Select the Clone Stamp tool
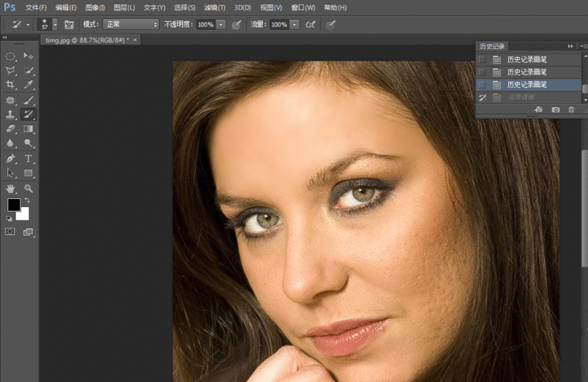This screenshot has height=382, width=588. pyautogui.click(x=11, y=115)
